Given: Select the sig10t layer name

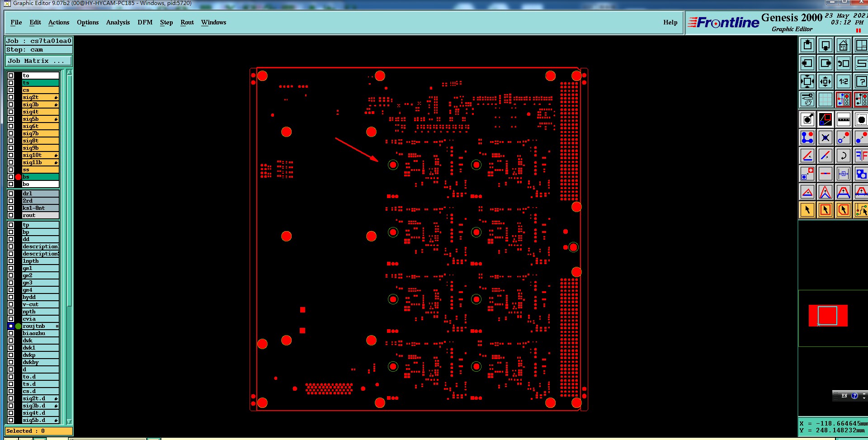Looking at the screenshot, I should tap(41, 155).
